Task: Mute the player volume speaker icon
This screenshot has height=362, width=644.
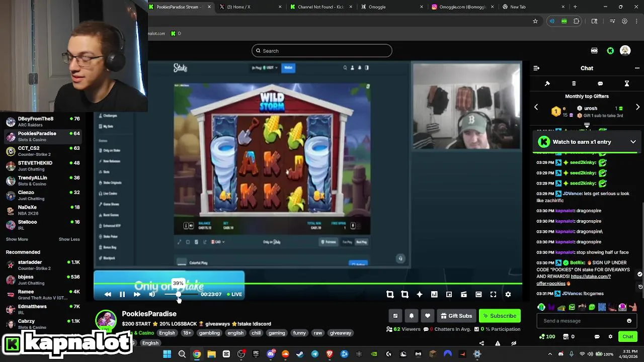Action: pos(152,295)
